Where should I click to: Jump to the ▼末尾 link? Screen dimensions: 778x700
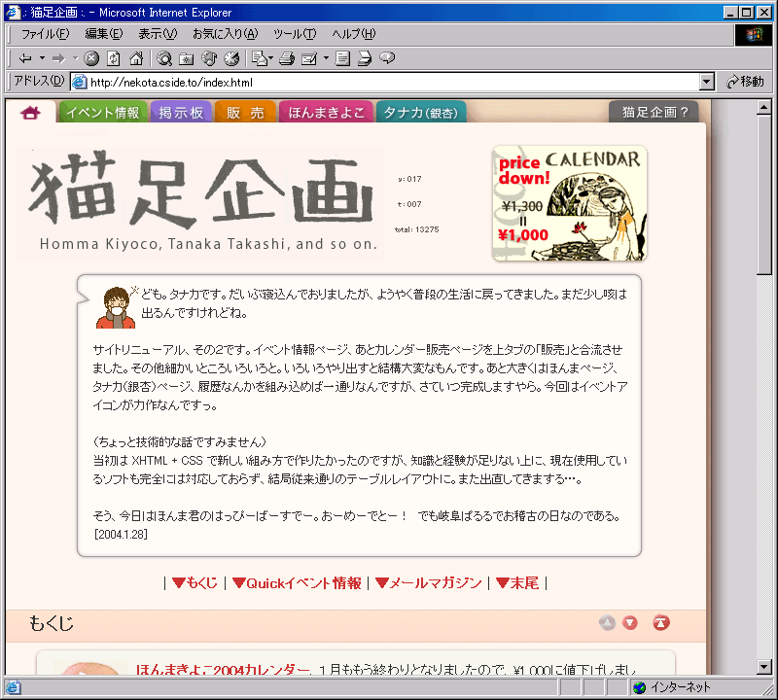point(517,583)
